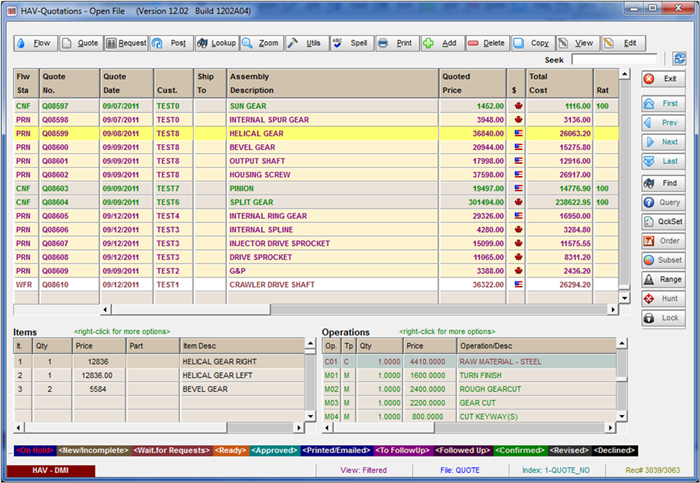Select quote Q08600 BEVEL GEAR row

(x=316, y=147)
